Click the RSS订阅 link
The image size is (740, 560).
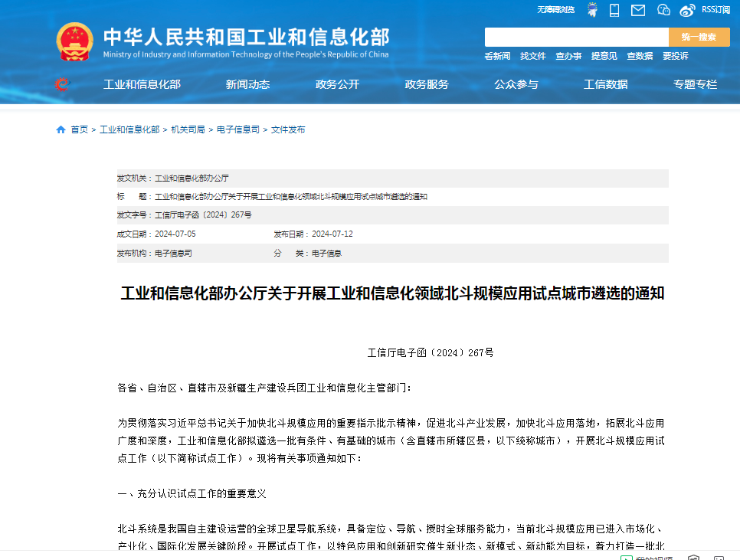coord(715,10)
